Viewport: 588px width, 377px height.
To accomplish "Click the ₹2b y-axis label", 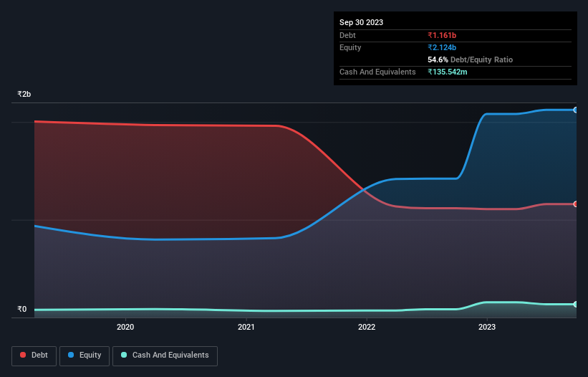I will (24, 94).
